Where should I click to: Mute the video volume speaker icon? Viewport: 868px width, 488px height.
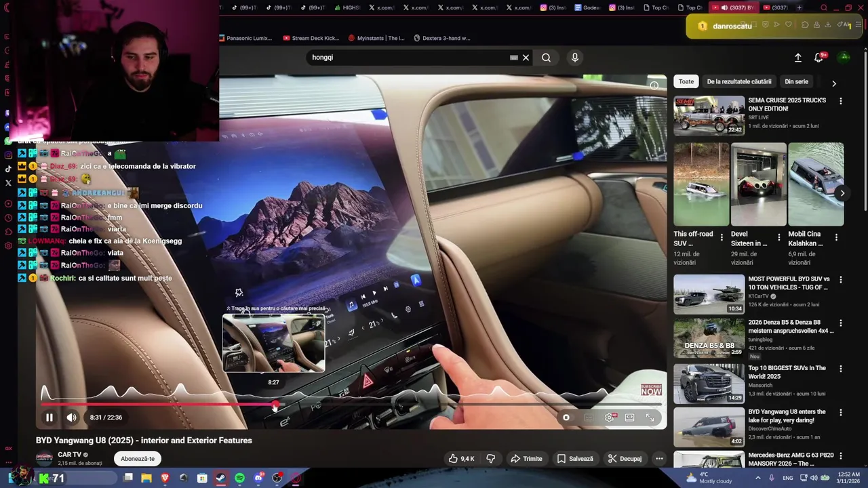click(x=71, y=418)
